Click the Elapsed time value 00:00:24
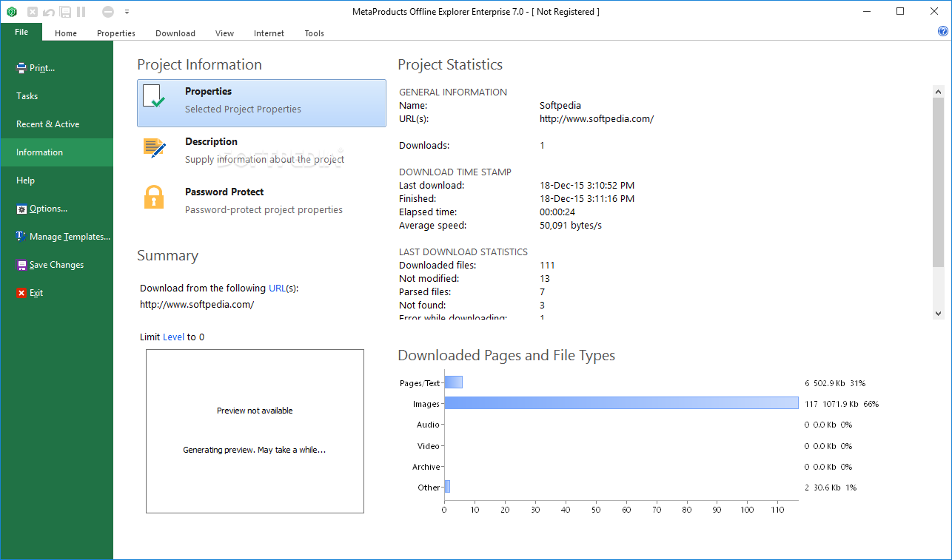 click(x=557, y=212)
